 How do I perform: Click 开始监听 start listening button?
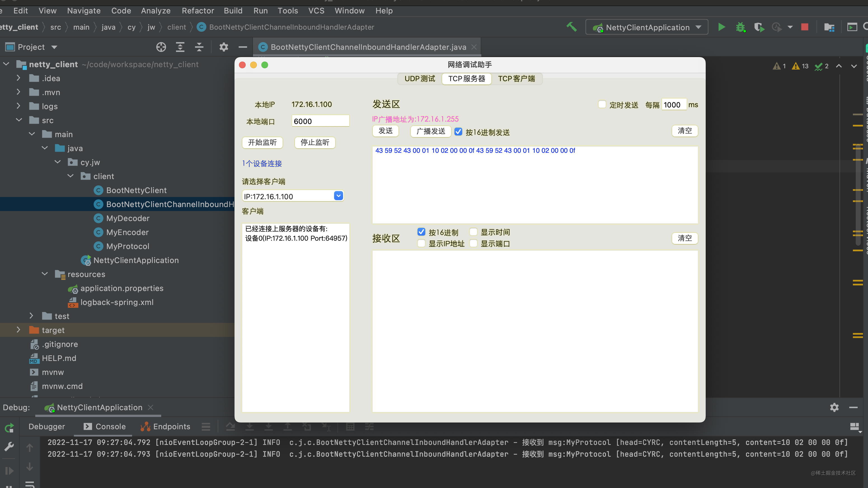262,142
